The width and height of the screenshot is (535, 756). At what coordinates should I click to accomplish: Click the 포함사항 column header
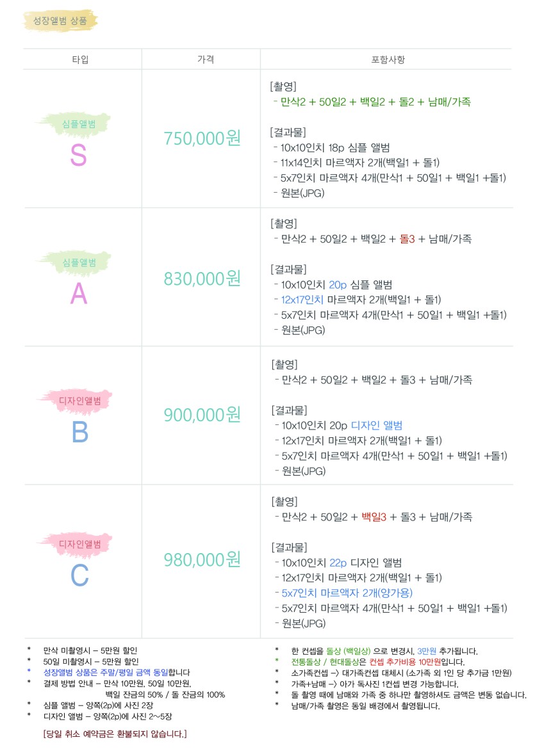point(388,60)
